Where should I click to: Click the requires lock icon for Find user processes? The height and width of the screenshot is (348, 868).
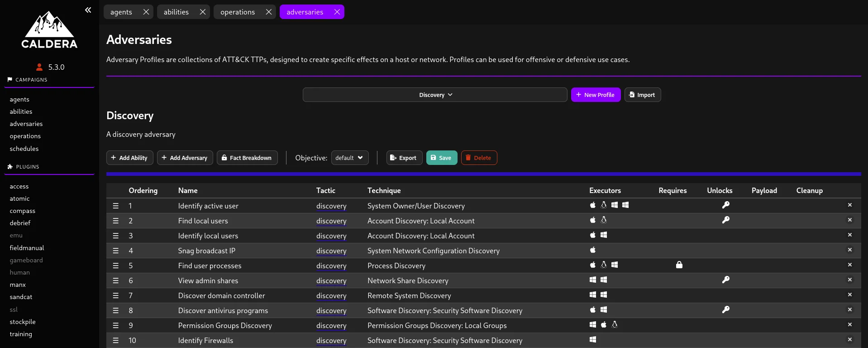[679, 265]
